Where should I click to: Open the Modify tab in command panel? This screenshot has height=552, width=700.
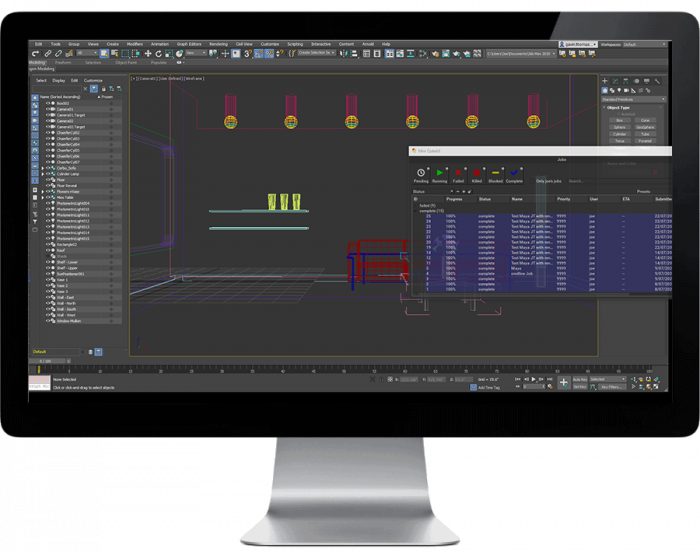615,81
